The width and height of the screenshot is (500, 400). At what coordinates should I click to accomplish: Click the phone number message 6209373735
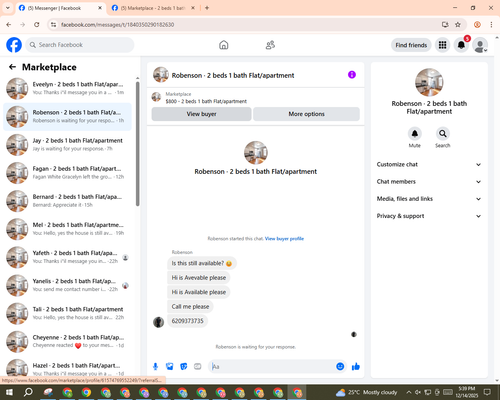pos(187,321)
